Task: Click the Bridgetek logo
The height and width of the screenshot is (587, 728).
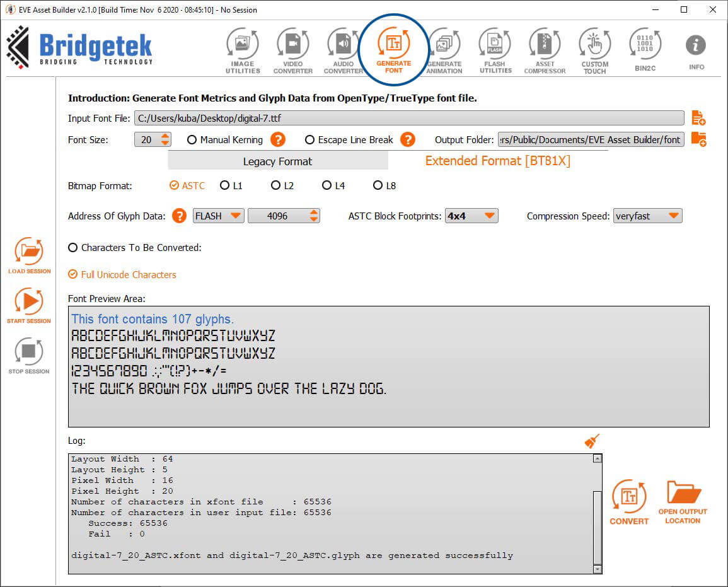Action: click(79, 48)
